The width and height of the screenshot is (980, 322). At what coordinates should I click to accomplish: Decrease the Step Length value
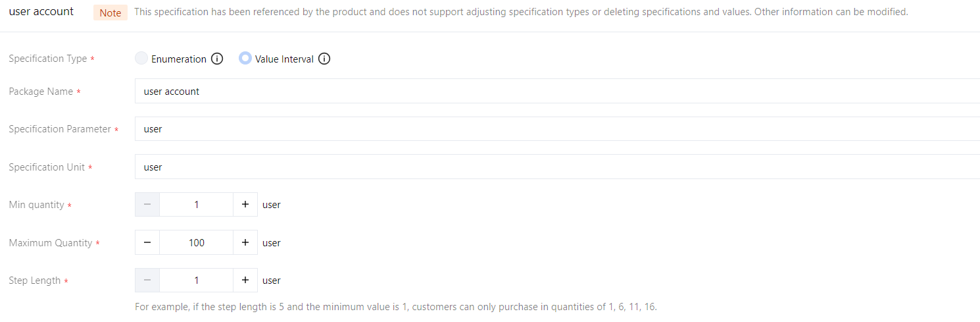pos(147,281)
